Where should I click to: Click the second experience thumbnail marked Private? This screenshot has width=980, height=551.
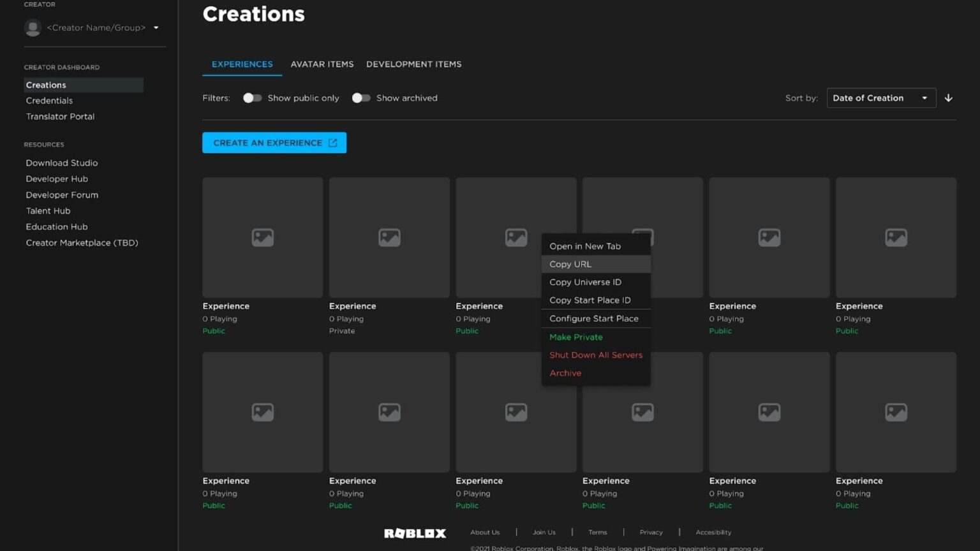click(389, 237)
